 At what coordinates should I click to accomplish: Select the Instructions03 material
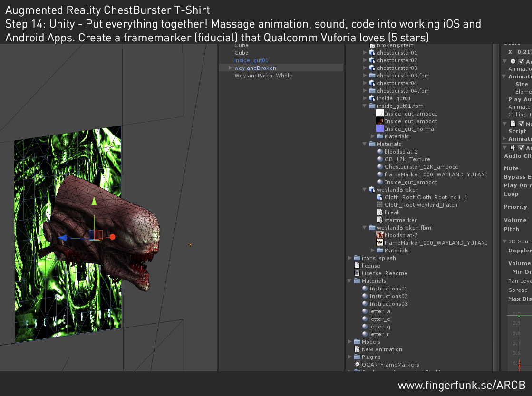388,304
